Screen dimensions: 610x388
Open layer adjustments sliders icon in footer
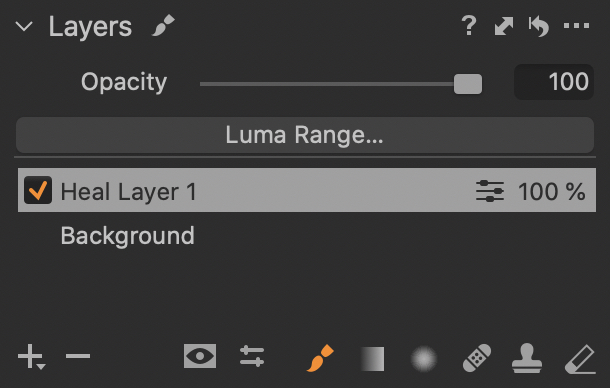(252, 356)
